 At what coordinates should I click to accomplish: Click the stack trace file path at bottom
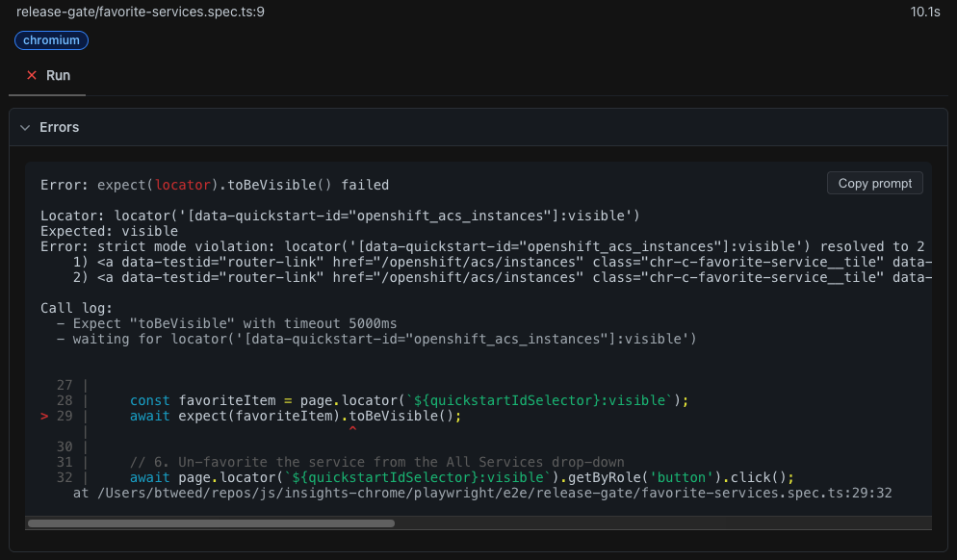pyautogui.click(x=481, y=494)
